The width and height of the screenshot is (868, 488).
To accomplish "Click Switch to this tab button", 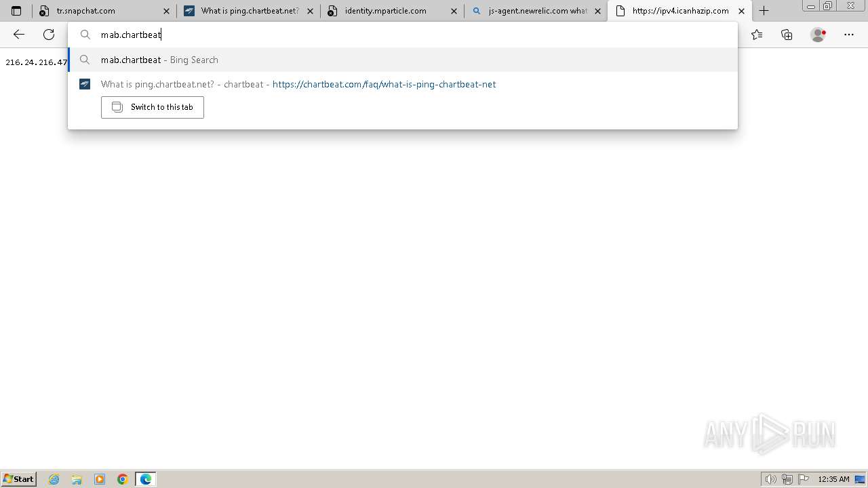I will [153, 107].
